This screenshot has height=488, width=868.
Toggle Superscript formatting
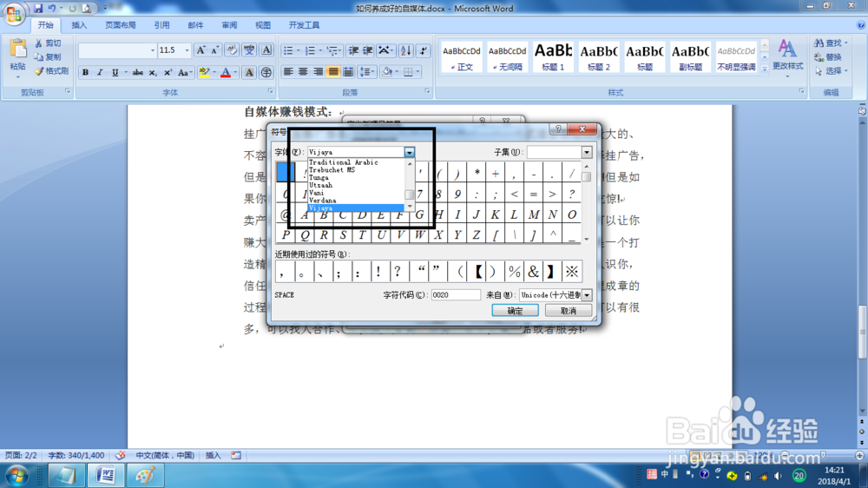[168, 73]
